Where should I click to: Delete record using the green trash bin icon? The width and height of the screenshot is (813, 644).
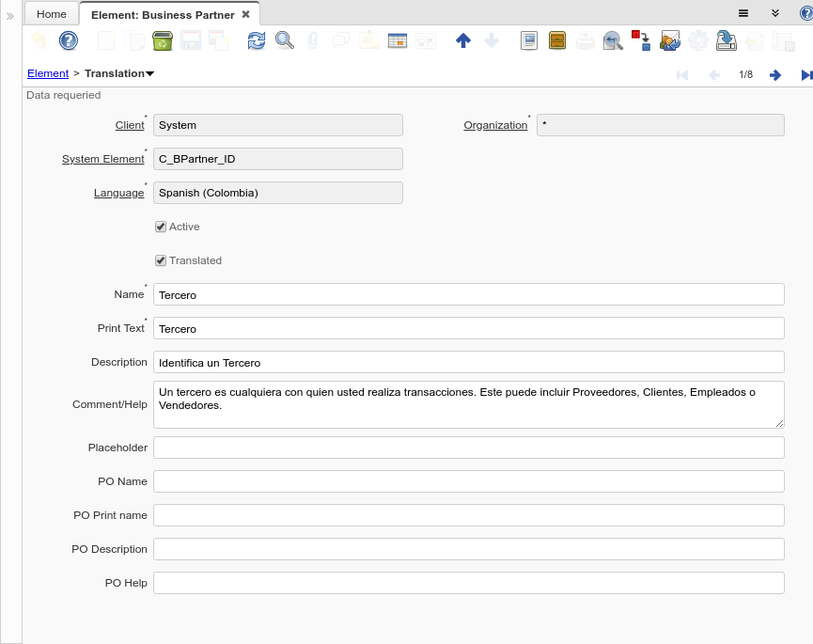coord(163,40)
